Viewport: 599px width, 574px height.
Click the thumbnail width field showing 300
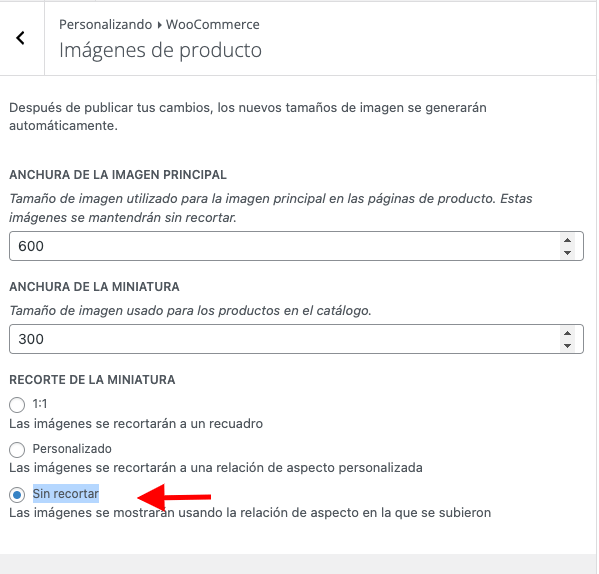coord(296,339)
